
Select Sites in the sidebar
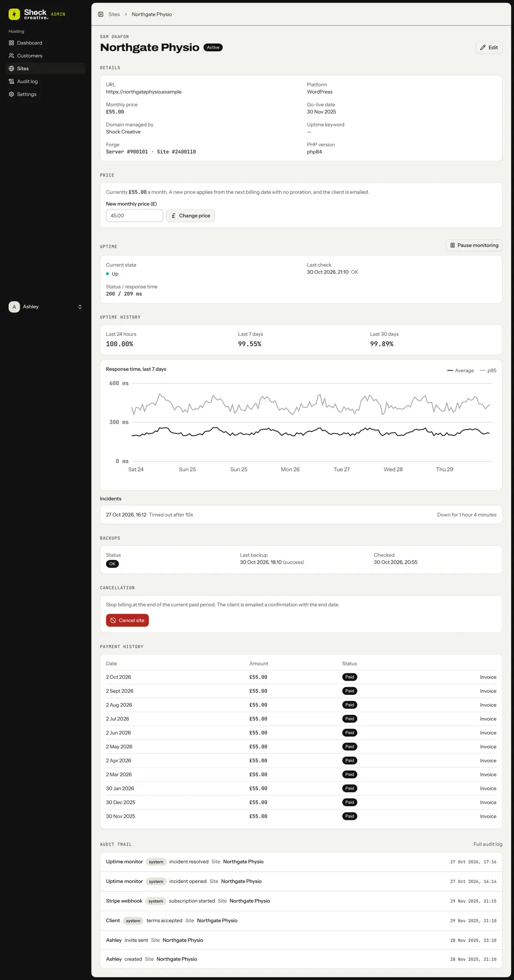(46, 69)
